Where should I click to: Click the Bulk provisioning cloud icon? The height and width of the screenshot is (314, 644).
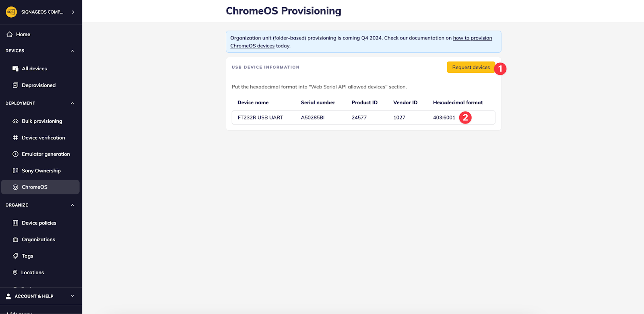pos(15,121)
